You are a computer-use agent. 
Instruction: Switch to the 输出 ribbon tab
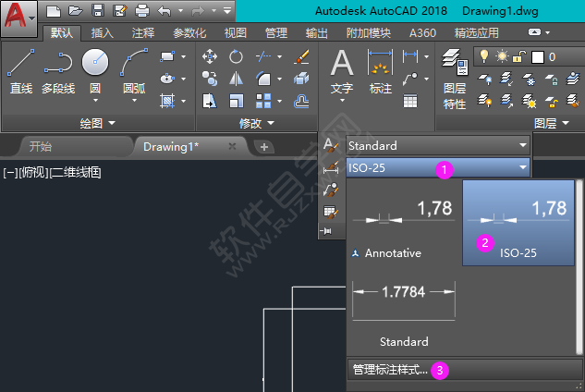pyautogui.click(x=317, y=33)
